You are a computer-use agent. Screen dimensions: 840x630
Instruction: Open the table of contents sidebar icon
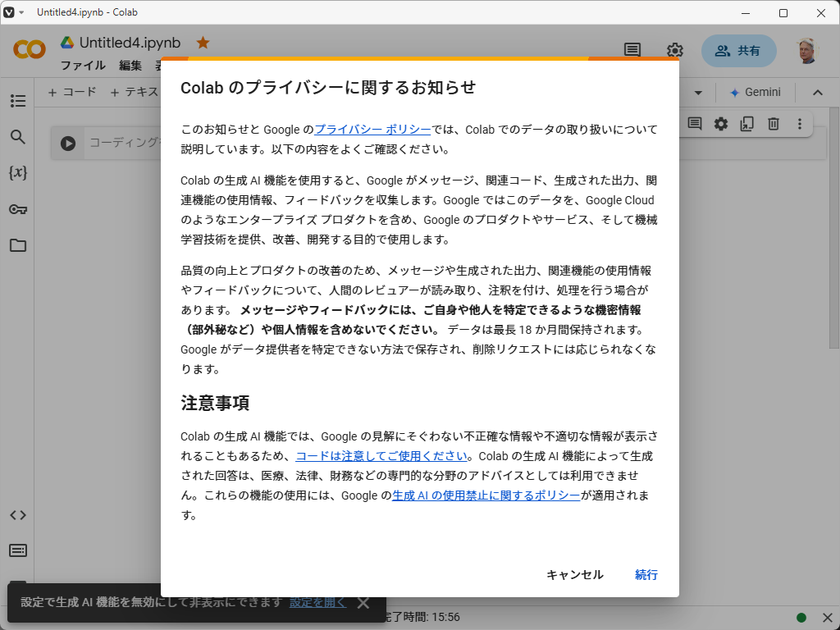click(18, 101)
